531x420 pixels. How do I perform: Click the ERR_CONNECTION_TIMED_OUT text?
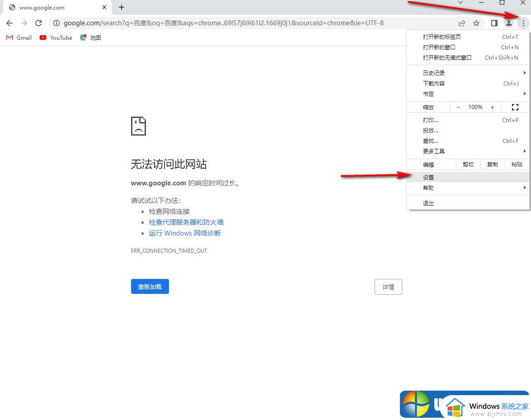click(169, 250)
